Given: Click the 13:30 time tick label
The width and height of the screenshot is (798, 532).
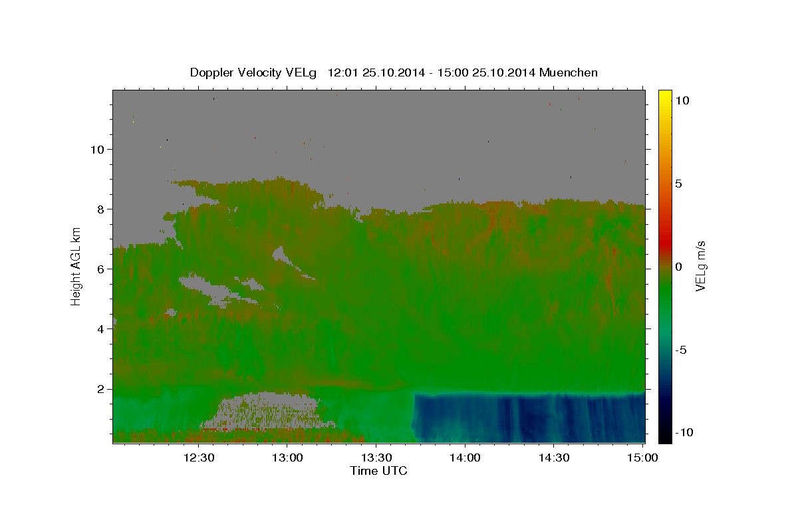Looking at the screenshot, I should pyautogui.click(x=376, y=458).
